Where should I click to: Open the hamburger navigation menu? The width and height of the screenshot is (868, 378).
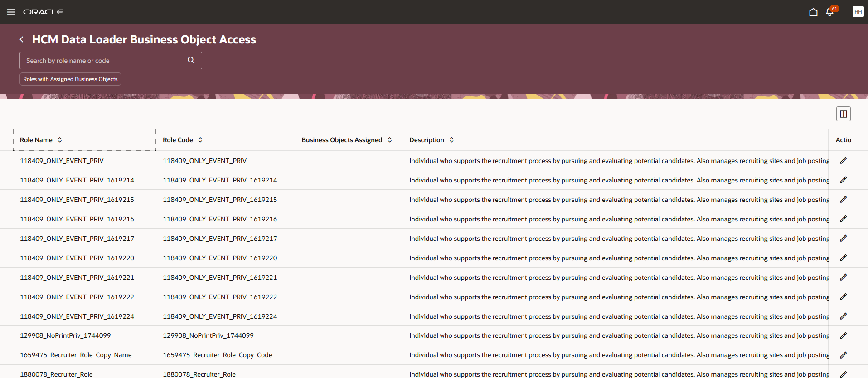[x=11, y=12]
